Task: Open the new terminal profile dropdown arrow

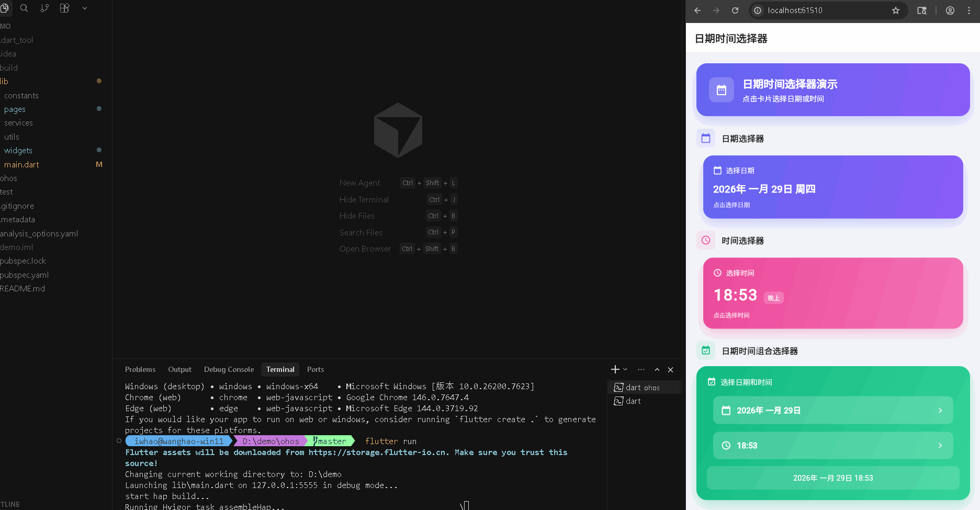Action: pyautogui.click(x=625, y=369)
